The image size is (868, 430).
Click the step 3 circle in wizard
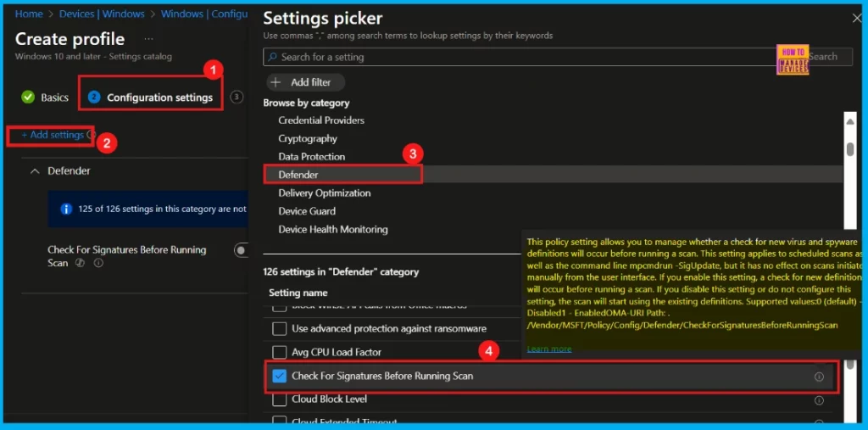point(237,97)
